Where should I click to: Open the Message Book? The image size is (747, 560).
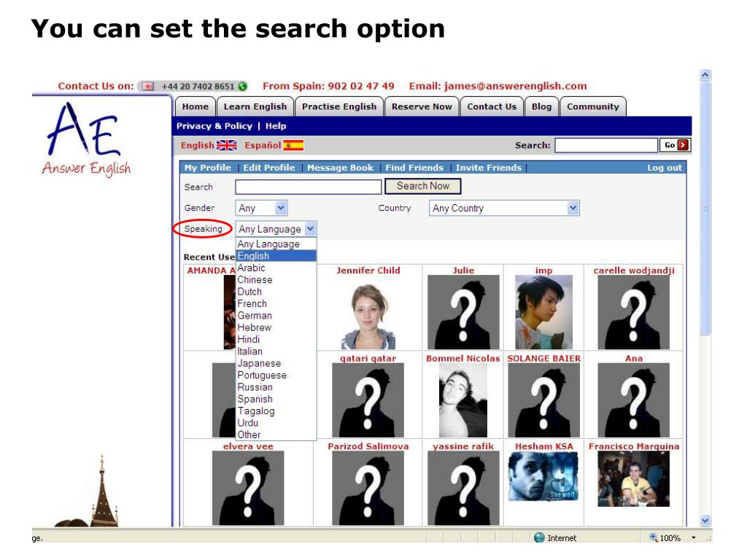(x=340, y=168)
